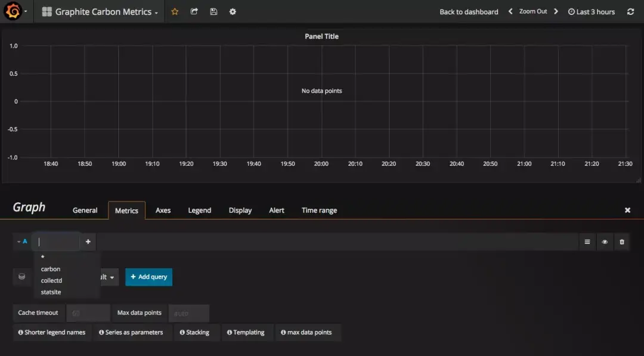The image size is (644, 356).
Task: Toggle visibility of query A
Action: click(605, 242)
